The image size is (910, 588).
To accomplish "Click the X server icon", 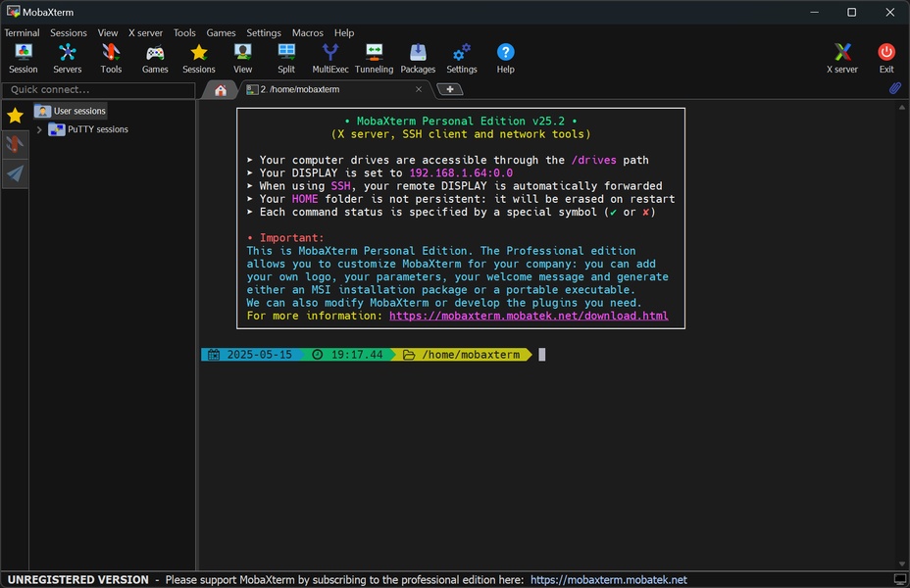I will [842, 58].
